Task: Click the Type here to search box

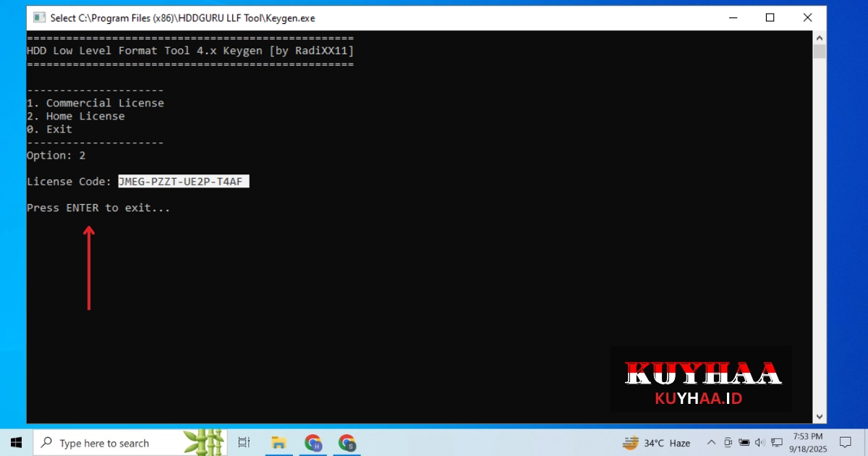Action: click(x=130, y=442)
